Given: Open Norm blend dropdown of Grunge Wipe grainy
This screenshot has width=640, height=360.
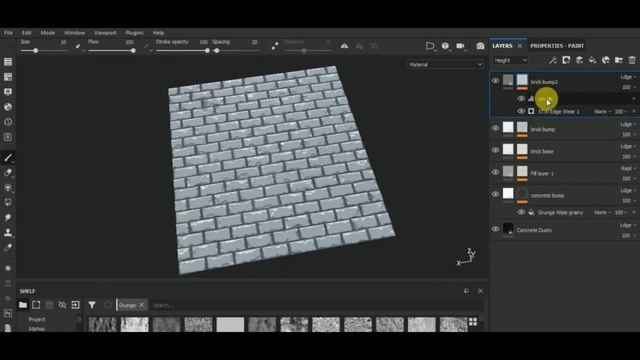Looking at the screenshot, I should [602, 213].
